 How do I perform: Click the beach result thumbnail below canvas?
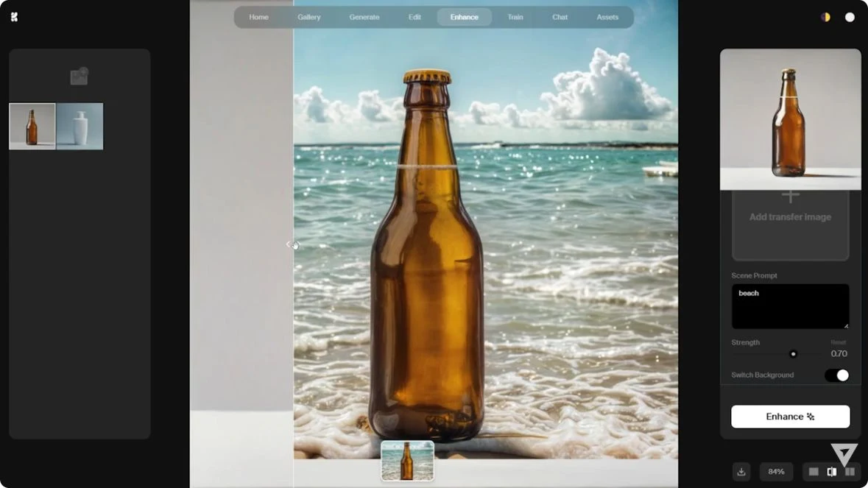coord(407,461)
